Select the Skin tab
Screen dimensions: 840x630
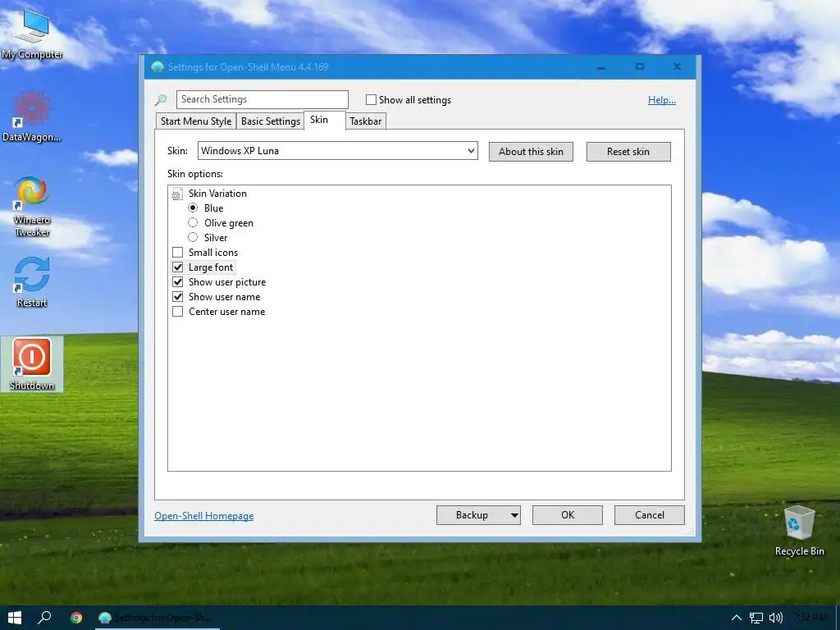(x=325, y=120)
